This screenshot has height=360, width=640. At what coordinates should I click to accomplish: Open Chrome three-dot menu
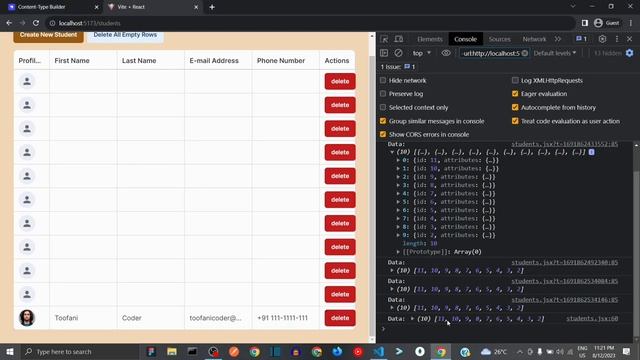[631, 23]
